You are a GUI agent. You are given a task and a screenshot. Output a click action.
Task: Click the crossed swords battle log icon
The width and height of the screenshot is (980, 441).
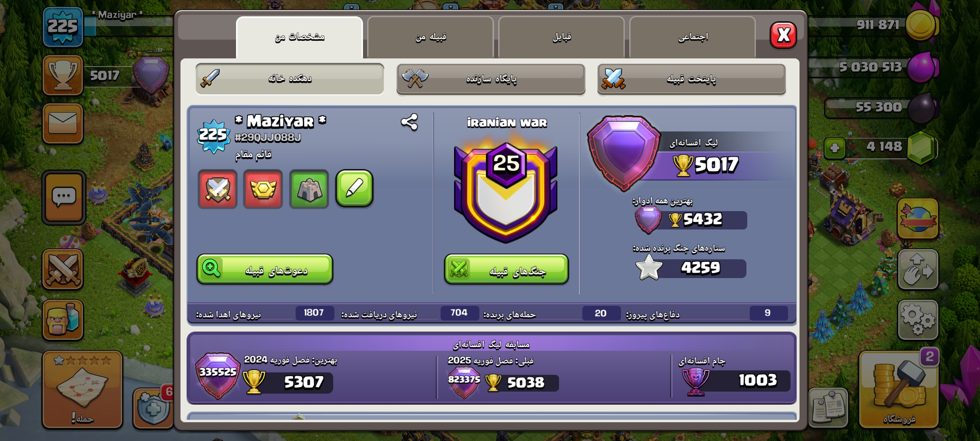click(x=63, y=269)
